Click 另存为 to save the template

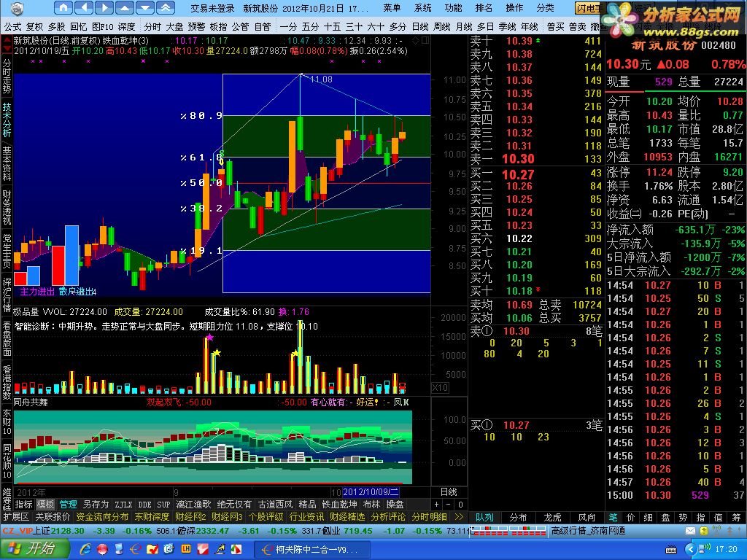[x=96, y=505]
